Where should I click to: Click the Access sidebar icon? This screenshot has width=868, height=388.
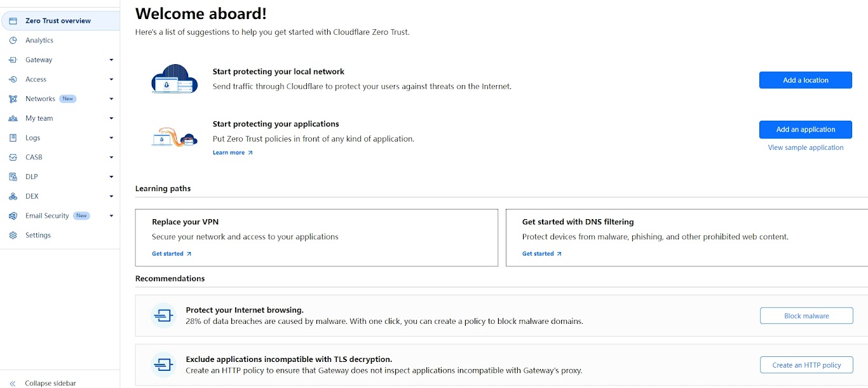pyautogui.click(x=13, y=79)
